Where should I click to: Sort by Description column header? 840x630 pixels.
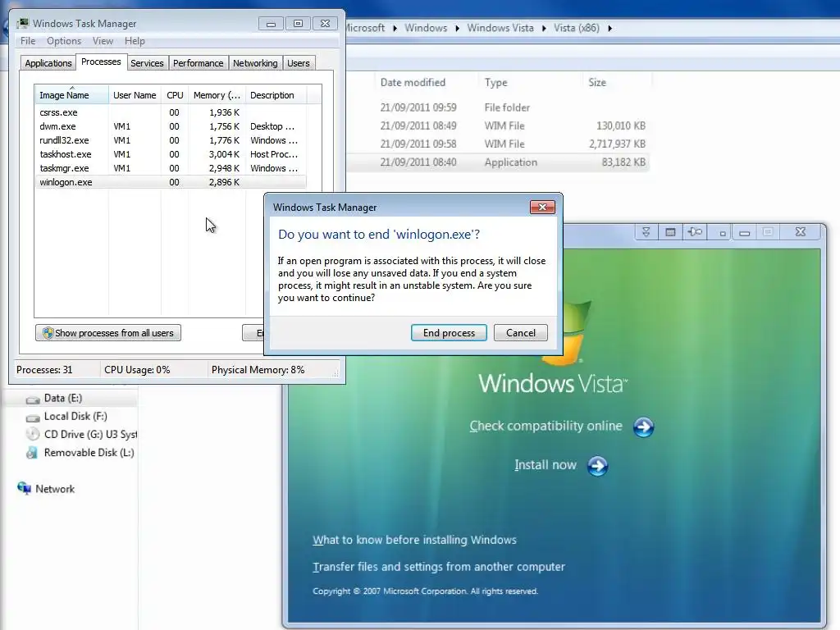[276, 95]
